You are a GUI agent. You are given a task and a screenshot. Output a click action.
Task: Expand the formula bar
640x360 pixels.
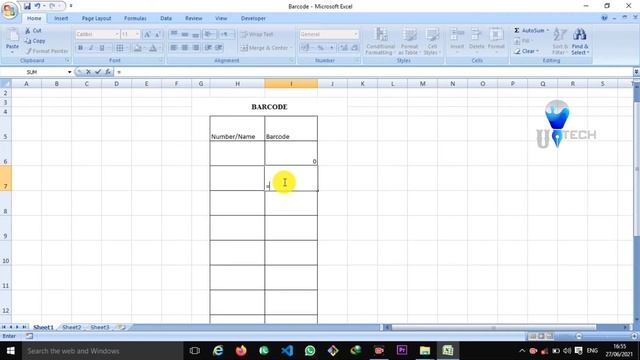coord(636,72)
